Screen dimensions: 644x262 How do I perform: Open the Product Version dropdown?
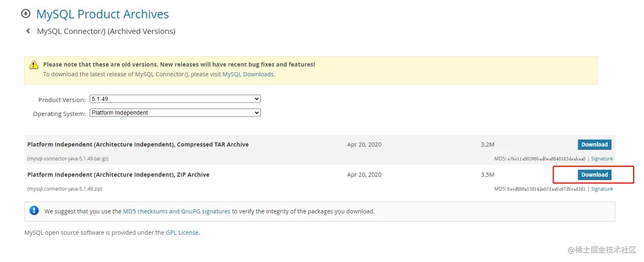click(x=175, y=99)
